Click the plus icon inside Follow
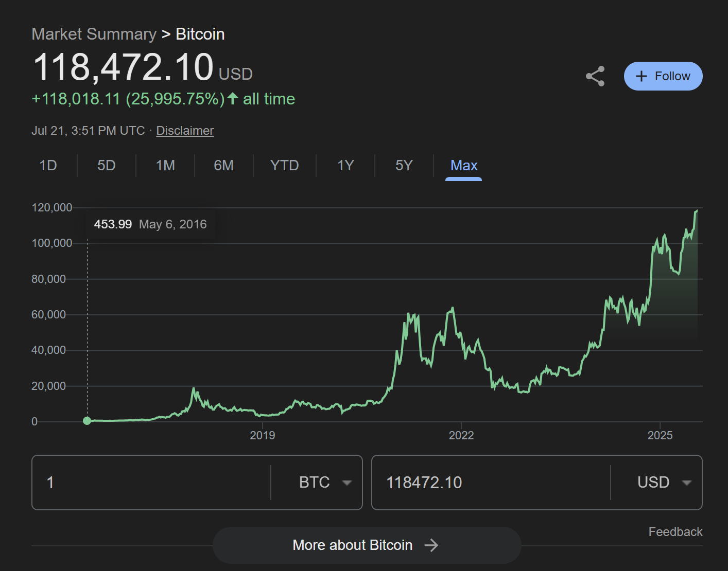 641,76
